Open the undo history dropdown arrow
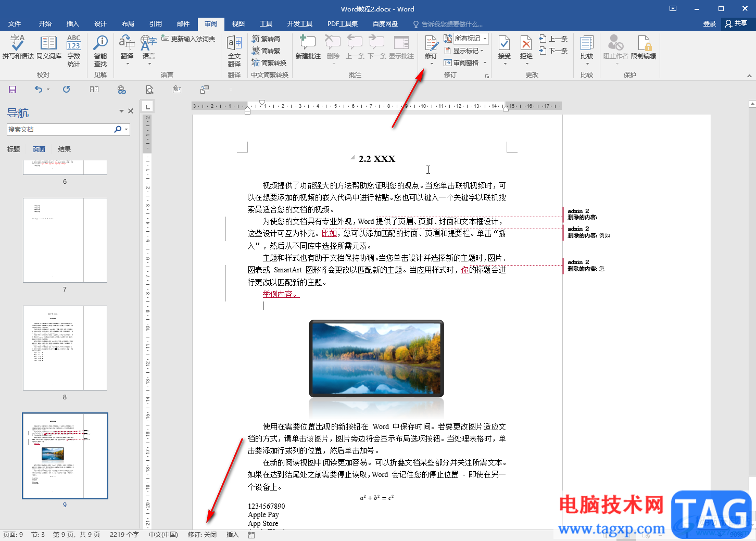 [x=48, y=90]
